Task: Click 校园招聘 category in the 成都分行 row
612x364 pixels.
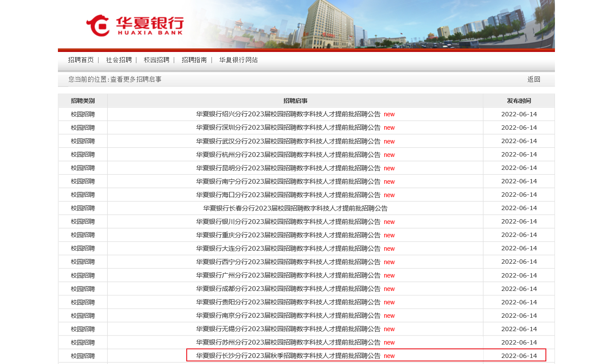Action: [83, 289]
